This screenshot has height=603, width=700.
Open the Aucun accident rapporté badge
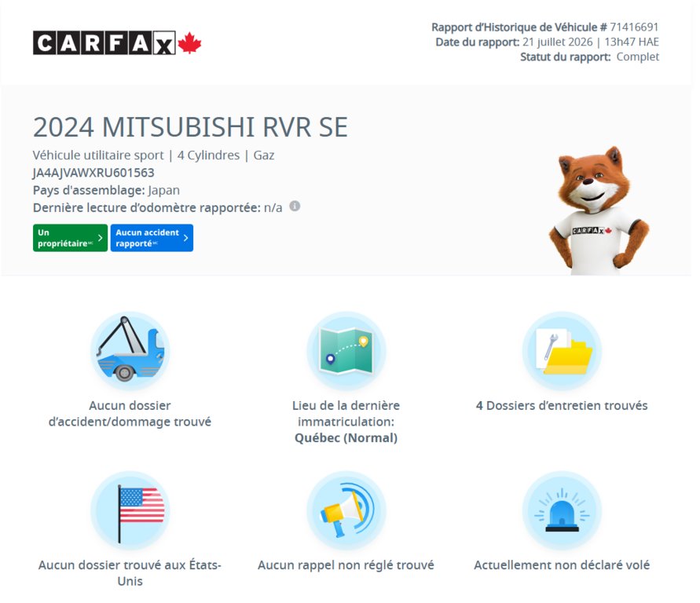click(x=152, y=238)
